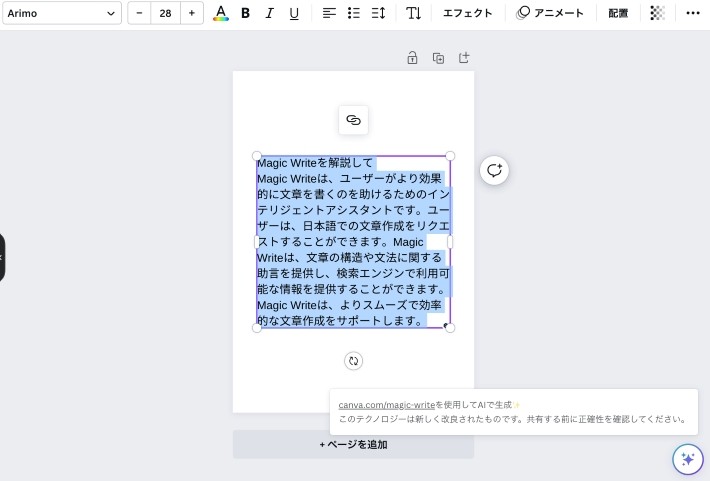
Task: Add a new page via share-plus icon
Action: (x=464, y=58)
